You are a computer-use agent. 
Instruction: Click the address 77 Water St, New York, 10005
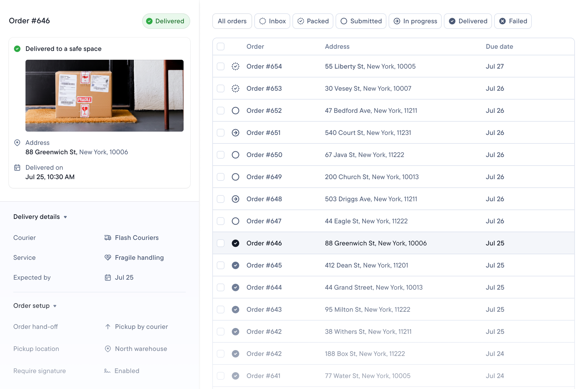point(367,376)
